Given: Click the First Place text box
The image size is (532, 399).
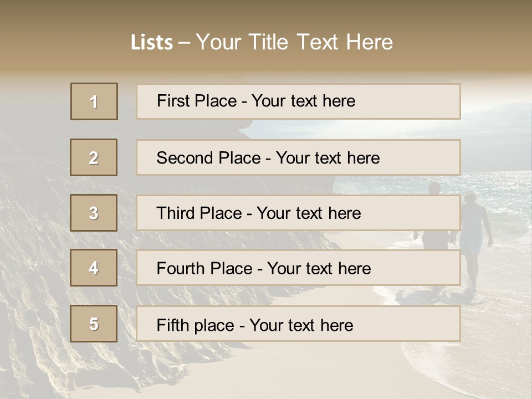Looking at the screenshot, I should (x=298, y=101).
